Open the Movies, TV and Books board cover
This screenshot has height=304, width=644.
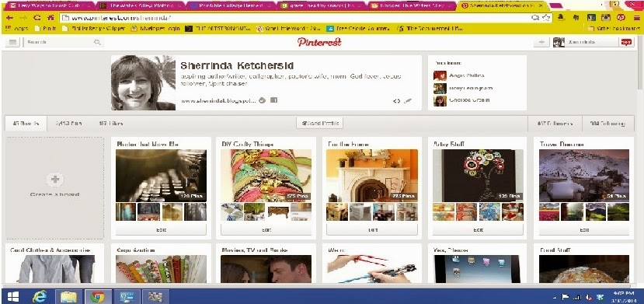pyautogui.click(x=266, y=269)
